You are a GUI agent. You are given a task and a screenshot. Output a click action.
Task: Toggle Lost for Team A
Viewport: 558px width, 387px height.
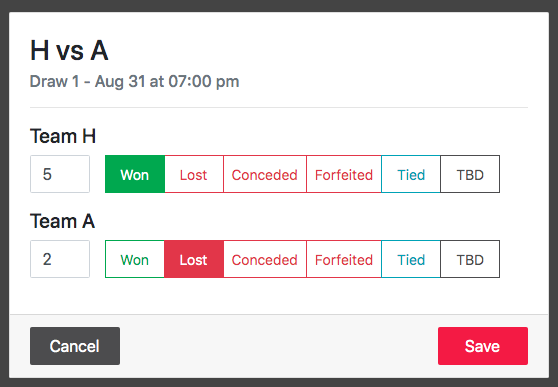tap(194, 259)
